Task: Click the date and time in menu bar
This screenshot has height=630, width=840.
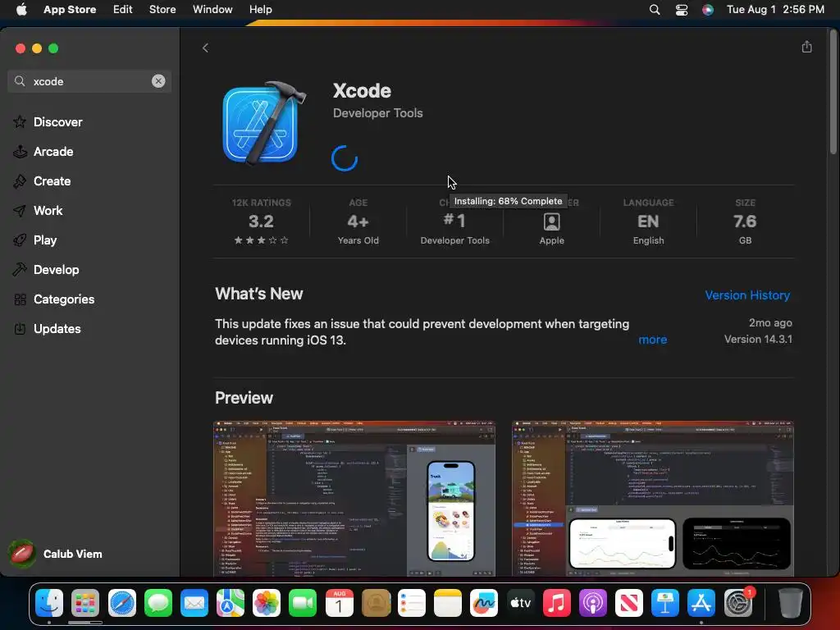Action: [x=775, y=9]
